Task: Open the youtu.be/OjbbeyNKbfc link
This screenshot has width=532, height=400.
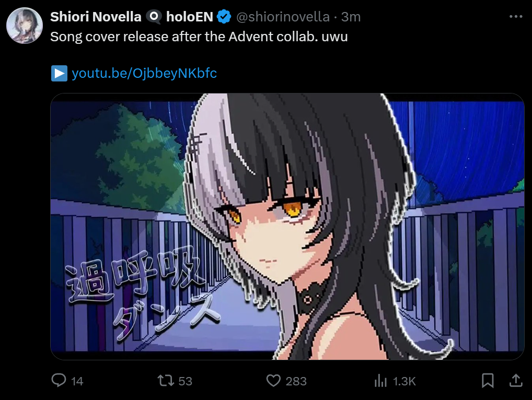Action: click(144, 73)
